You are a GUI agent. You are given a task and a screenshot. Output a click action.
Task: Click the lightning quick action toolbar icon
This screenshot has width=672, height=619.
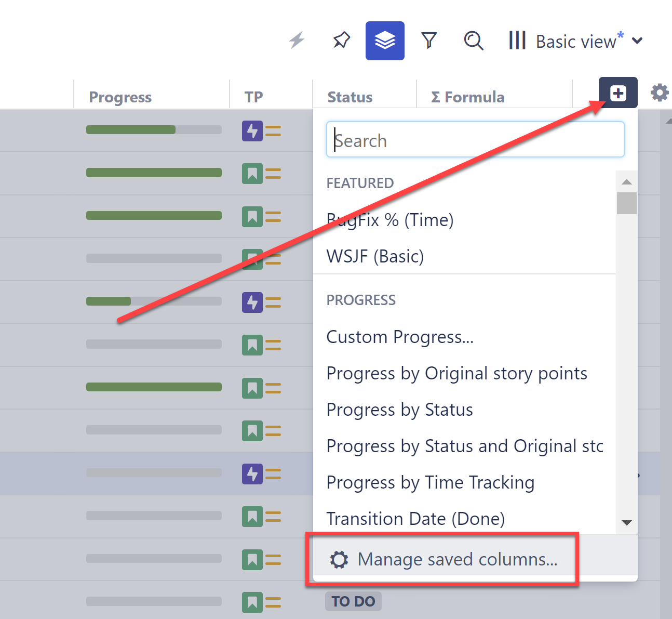pyautogui.click(x=297, y=41)
